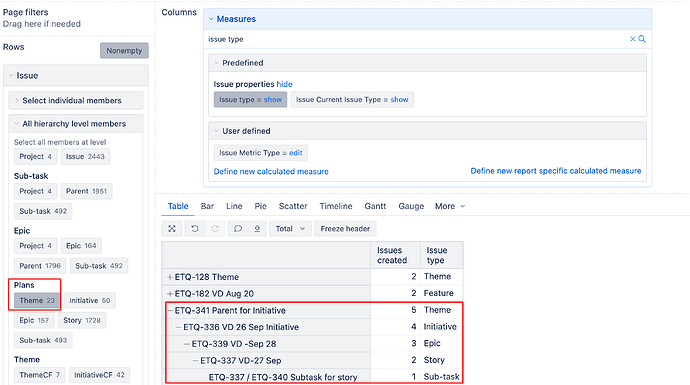This screenshot has width=690, height=385.
Task: Select the Plans Theme 23 level
Action: [37, 301]
